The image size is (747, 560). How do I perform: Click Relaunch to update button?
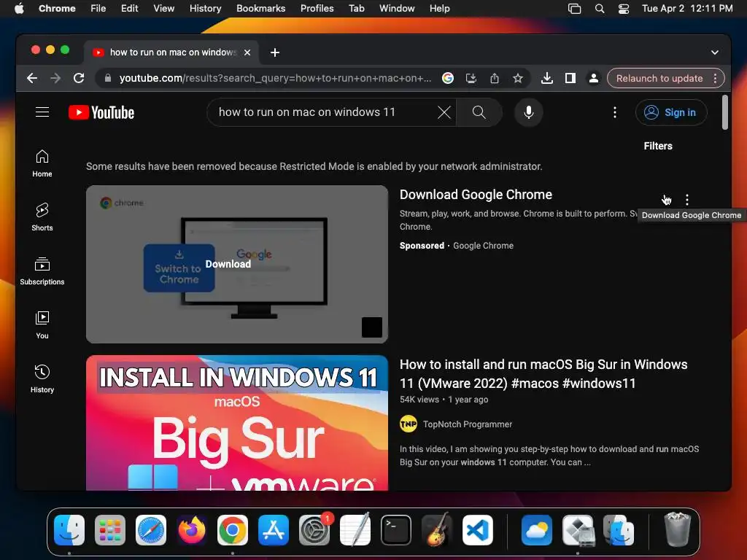coord(659,78)
